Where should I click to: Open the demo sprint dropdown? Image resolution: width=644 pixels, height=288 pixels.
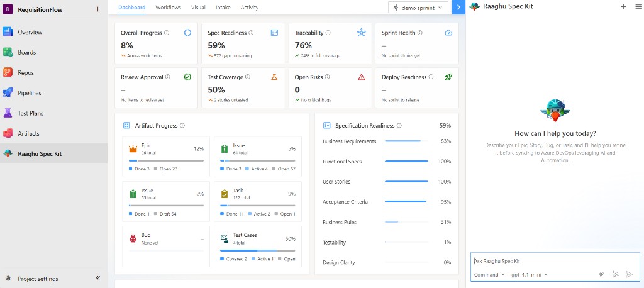[418, 8]
